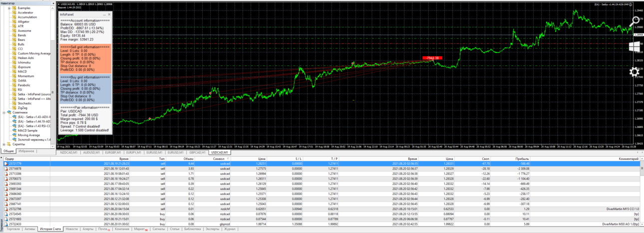Minimize the InfoPanel window
Image resolution: width=644 pixels, height=233 pixels.
click(x=104, y=14)
